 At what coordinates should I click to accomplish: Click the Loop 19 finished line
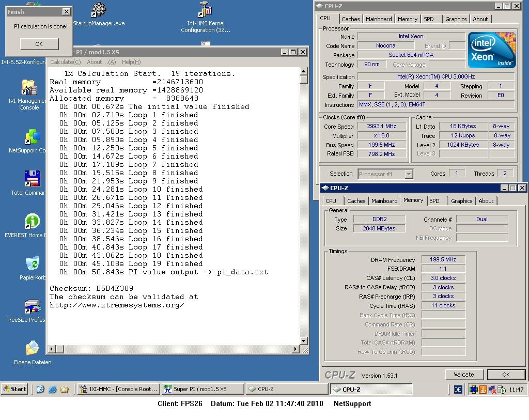tap(131, 264)
